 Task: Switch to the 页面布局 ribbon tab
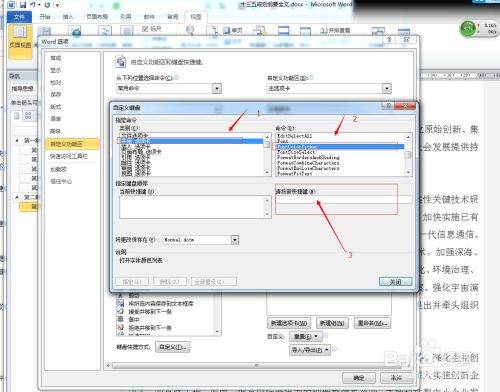pyautogui.click(x=97, y=17)
